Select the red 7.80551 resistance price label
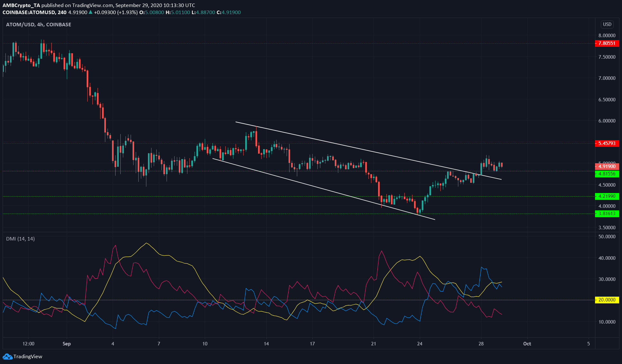The image size is (622, 364). [x=607, y=43]
